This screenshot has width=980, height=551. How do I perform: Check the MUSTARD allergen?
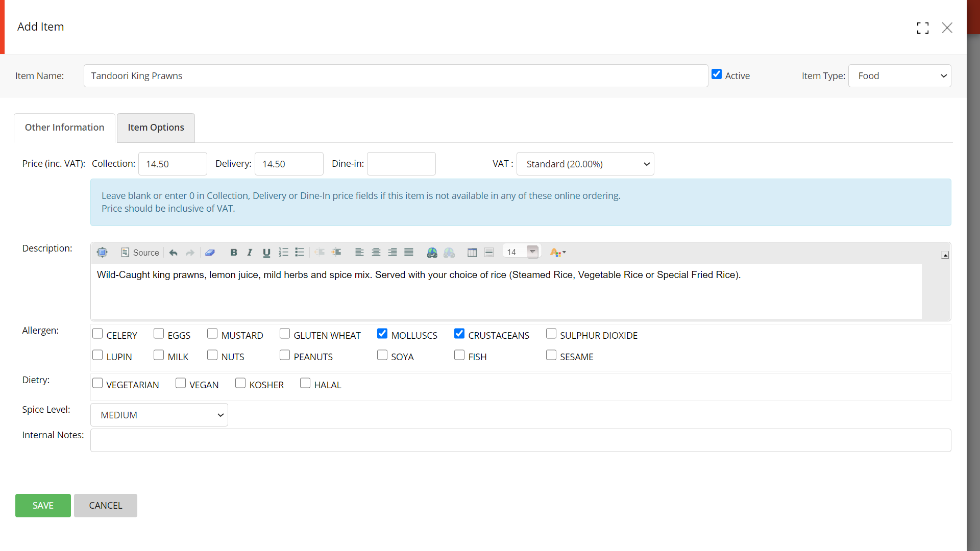pyautogui.click(x=212, y=334)
